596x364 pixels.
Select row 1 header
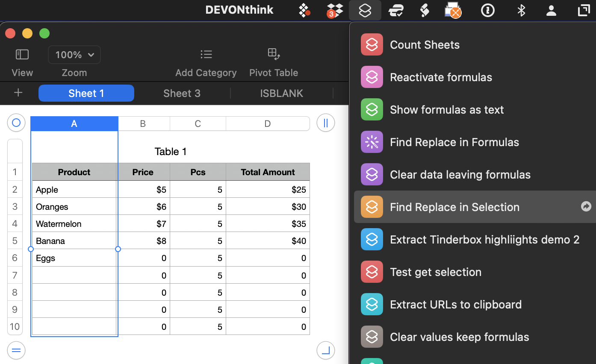coord(15,172)
